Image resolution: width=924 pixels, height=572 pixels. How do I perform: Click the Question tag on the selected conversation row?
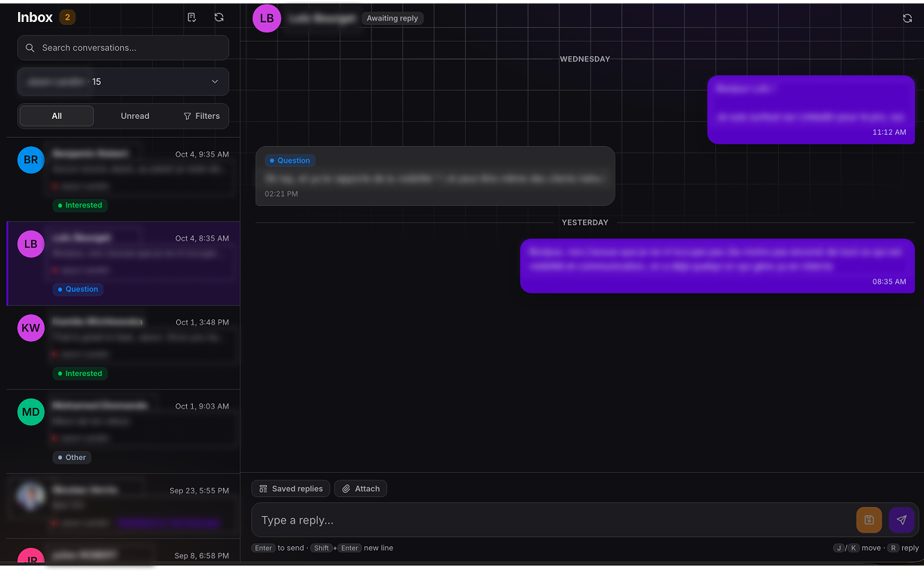pos(78,289)
